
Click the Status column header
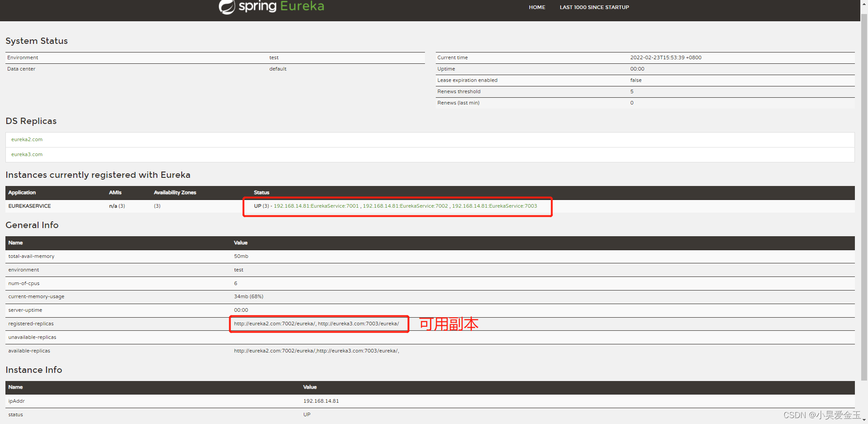(x=261, y=192)
